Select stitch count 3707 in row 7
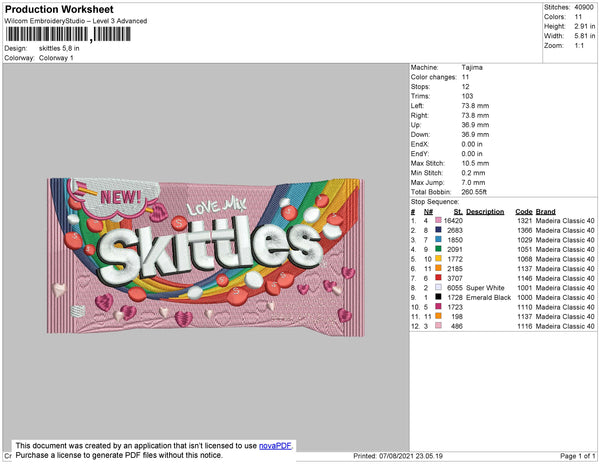The height and width of the screenshot is (464, 600). 455,278
